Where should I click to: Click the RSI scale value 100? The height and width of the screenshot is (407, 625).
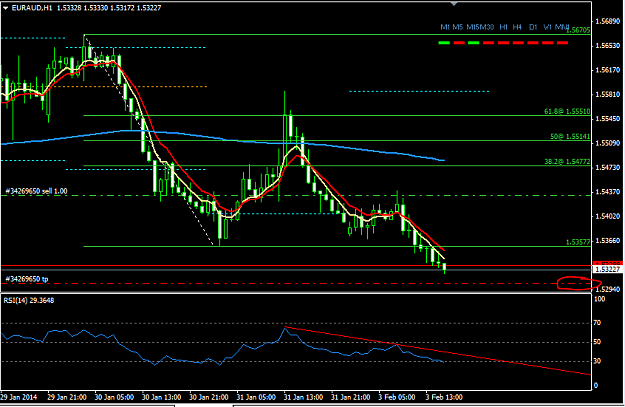click(x=599, y=299)
